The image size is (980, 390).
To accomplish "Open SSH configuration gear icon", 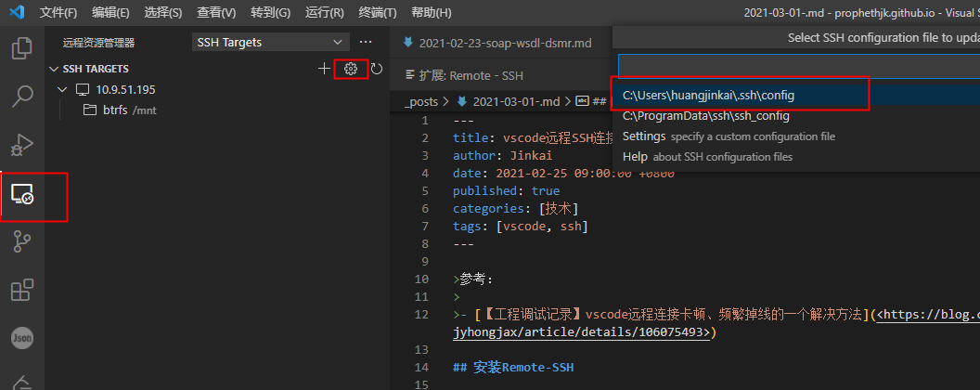I will (351, 69).
